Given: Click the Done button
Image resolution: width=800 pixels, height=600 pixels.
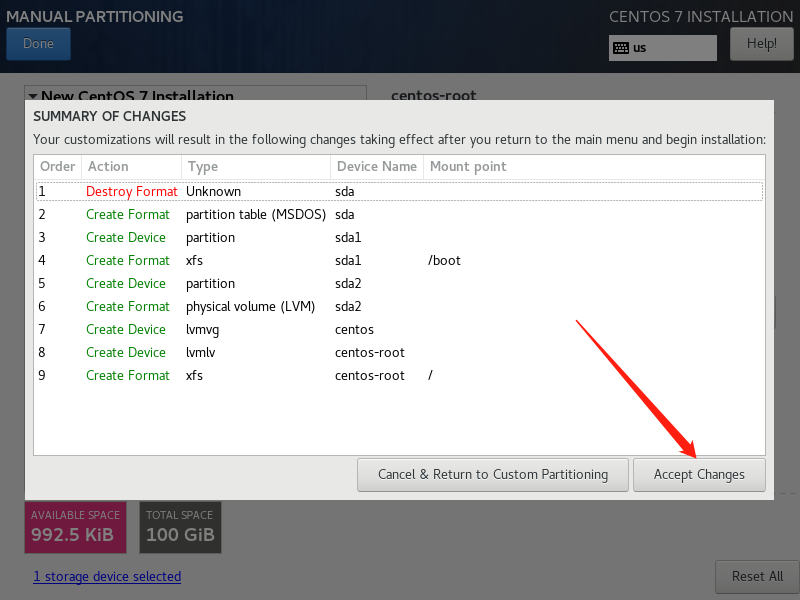Looking at the screenshot, I should point(38,44).
